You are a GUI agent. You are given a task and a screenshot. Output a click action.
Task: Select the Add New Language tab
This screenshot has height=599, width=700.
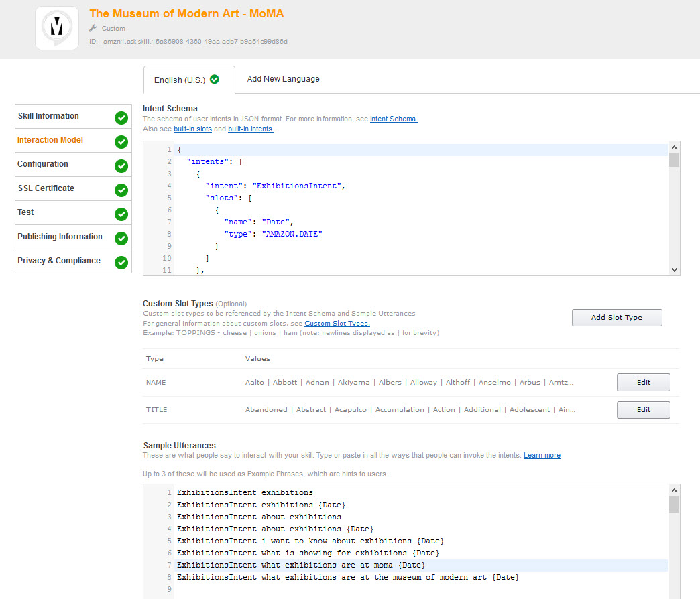(x=283, y=79)
